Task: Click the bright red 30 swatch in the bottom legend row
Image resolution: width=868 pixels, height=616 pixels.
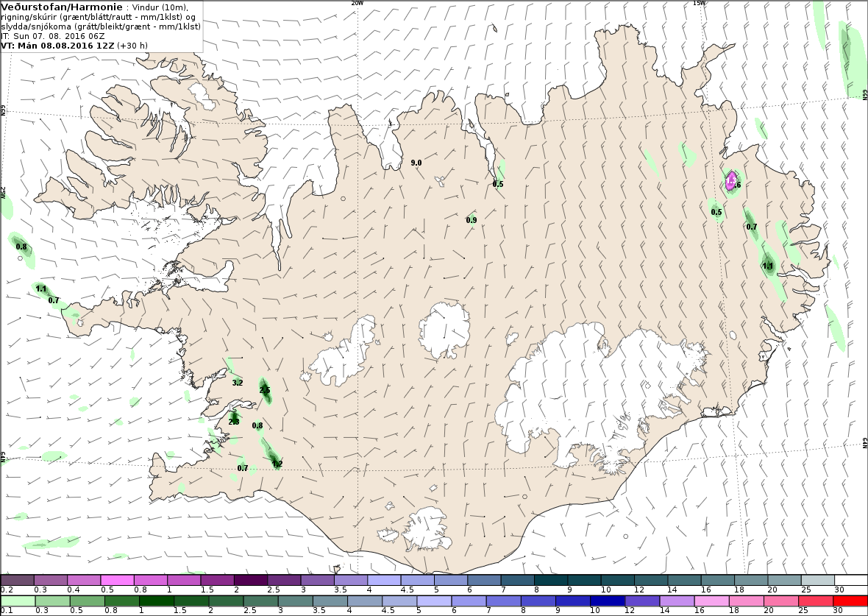Action: (x=849, y=601)
